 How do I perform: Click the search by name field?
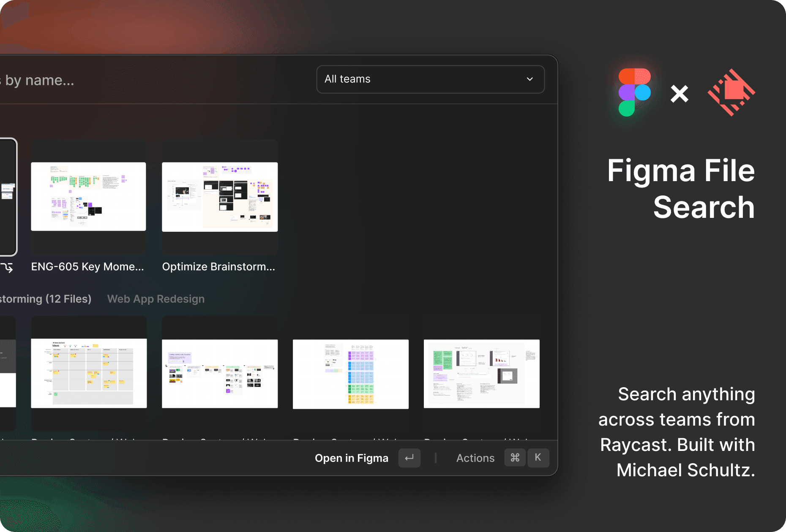37,80
